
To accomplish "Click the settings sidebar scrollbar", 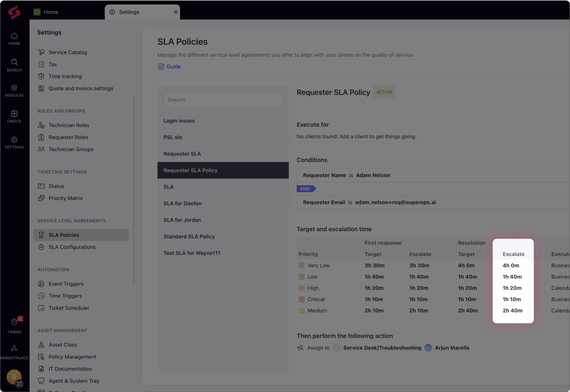I will (134, 189).
